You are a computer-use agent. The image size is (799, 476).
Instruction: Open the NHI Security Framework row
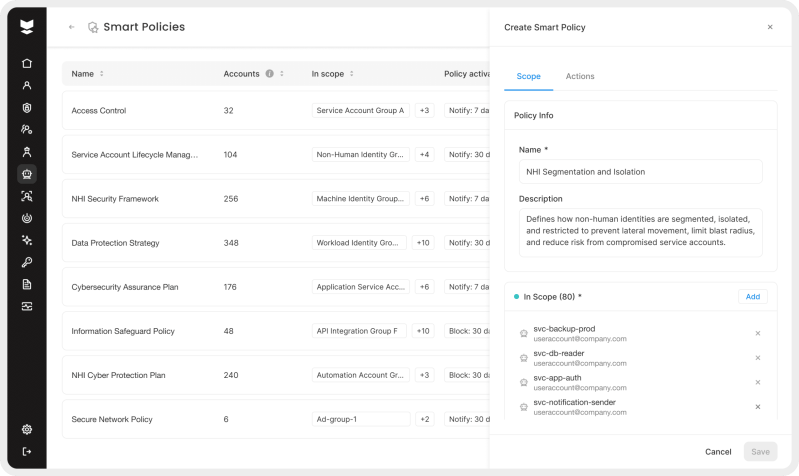click(x=276, y=199)
